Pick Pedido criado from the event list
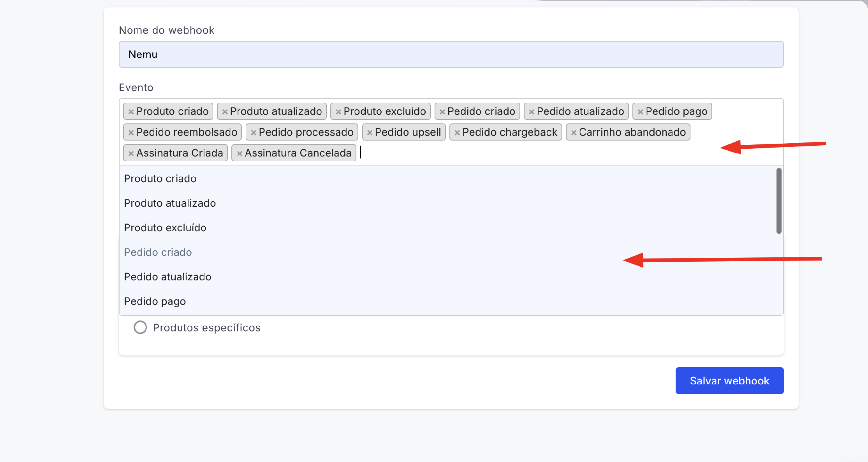This screenshot has width=868, height=462. click(158, 252)
